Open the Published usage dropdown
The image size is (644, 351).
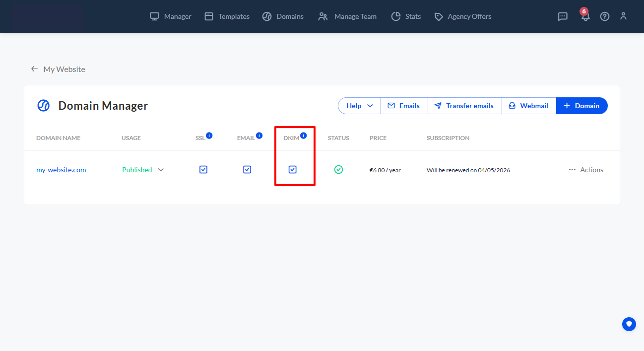point(160,169)
